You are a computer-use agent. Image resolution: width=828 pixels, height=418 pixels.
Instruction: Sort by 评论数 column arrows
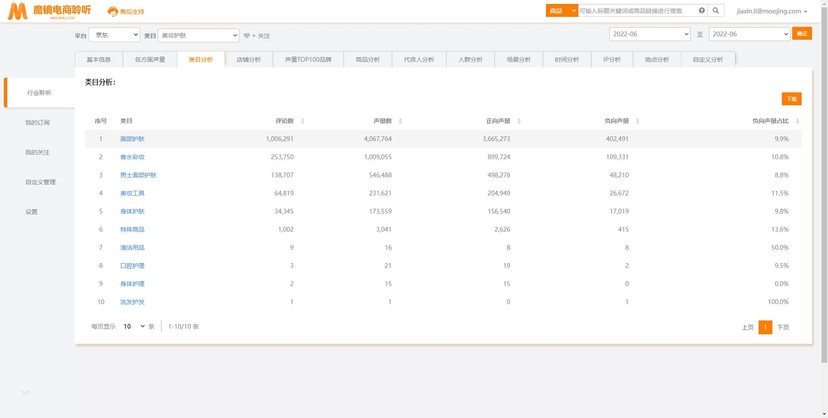tap(303, 121)
